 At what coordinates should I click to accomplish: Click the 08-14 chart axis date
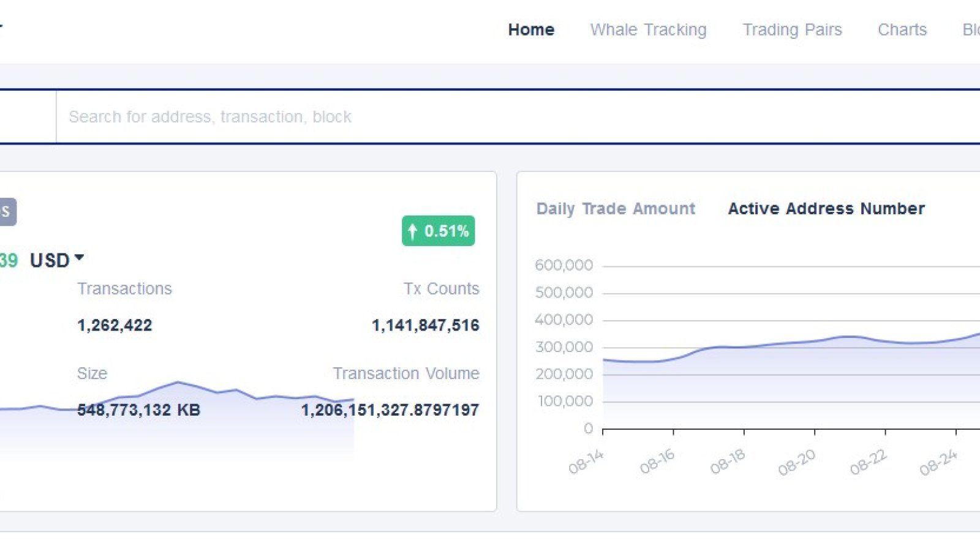[x=586, y=462]
